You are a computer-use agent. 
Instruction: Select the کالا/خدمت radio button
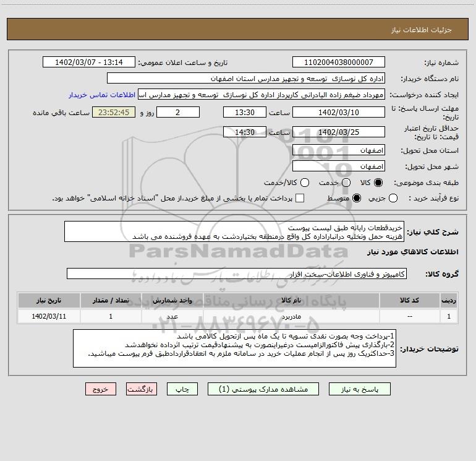pyautogui.click(x=305, y=183)
